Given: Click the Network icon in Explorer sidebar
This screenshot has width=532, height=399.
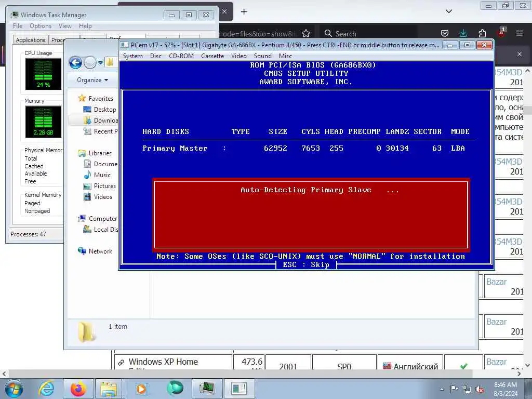Looking at the screenshot, I should pyautogui.click(x=82, y=251).
